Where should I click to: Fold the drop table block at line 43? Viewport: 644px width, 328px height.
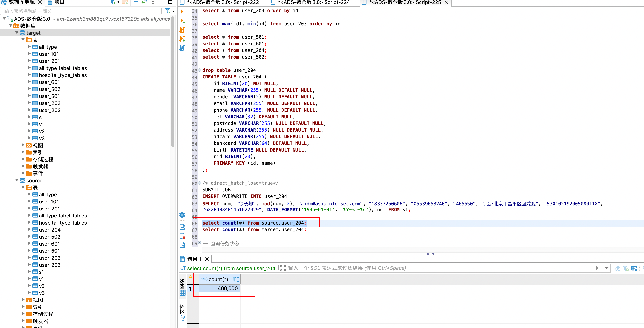point(200,70)
